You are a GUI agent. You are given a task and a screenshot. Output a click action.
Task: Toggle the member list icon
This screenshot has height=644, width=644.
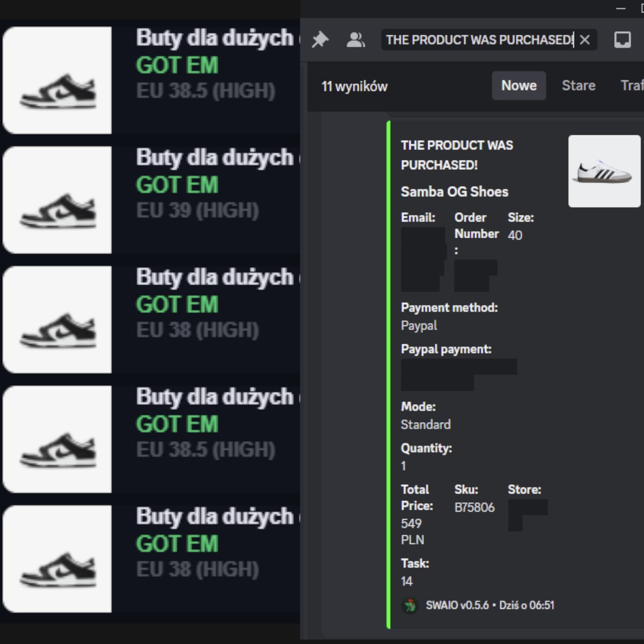tap(356, 40)
